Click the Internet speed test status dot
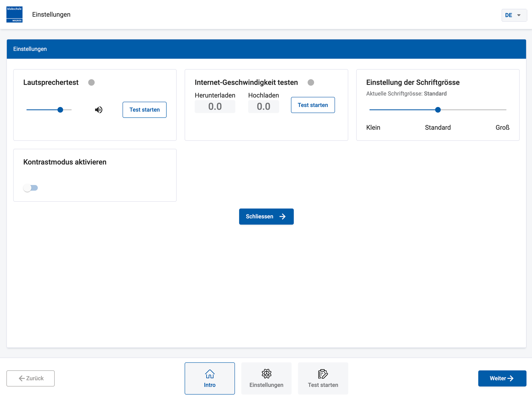Image resolution: width=532 pixels, height=399 pixels. coord(311,82)
